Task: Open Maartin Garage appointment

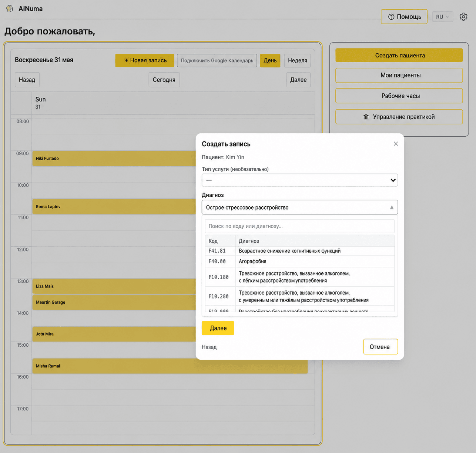Action: click(114, 302)
